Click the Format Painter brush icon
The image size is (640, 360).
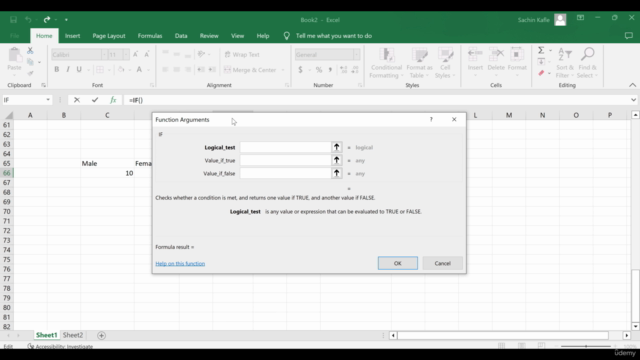(x=30, y=73)
